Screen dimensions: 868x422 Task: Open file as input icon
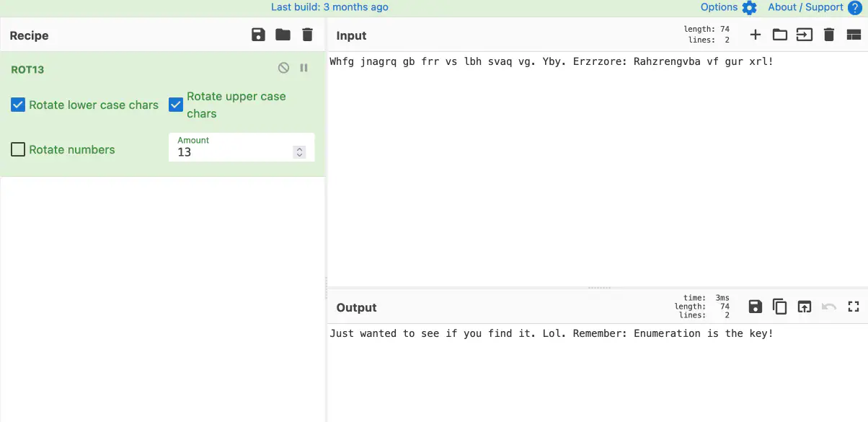pyautogui.click(x=804, y=35)
